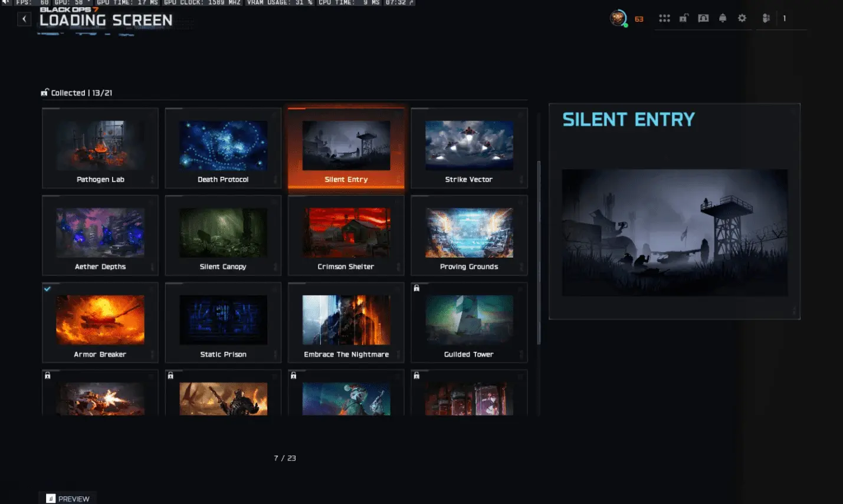This screenshot has width=843, height=504.
Task: Open notifications bell
Action: point(723,18)
